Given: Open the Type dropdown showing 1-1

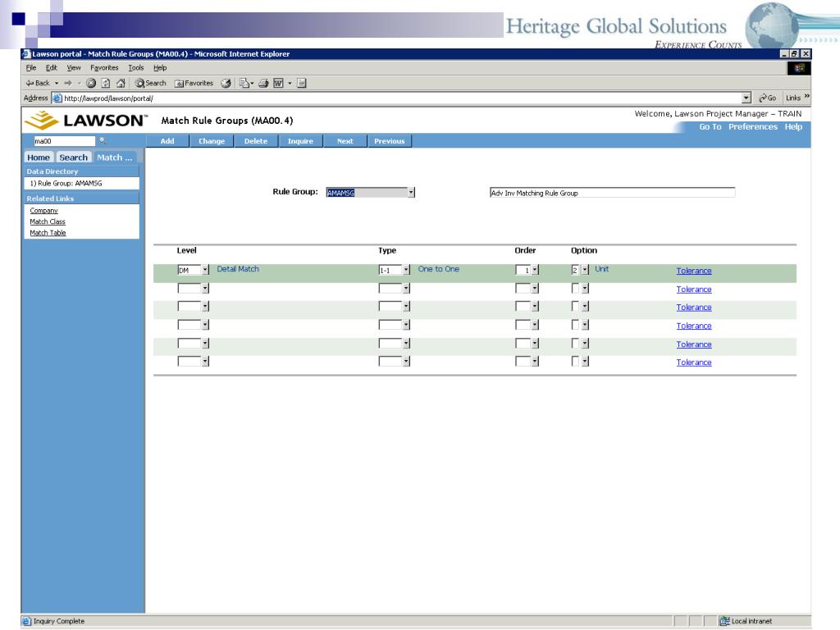Looking at the screenshot, I should coord(407,270).
